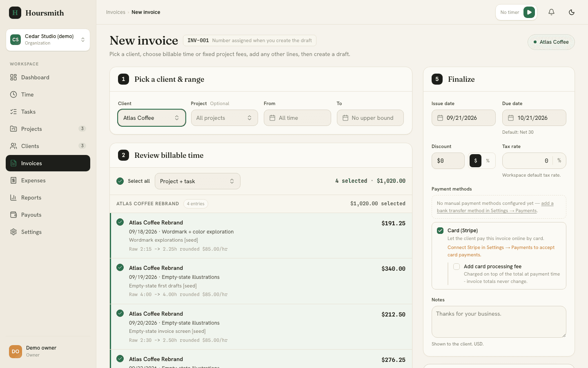
Task: Open the Project + task grouping dropdown
Action: pos(198,181)
